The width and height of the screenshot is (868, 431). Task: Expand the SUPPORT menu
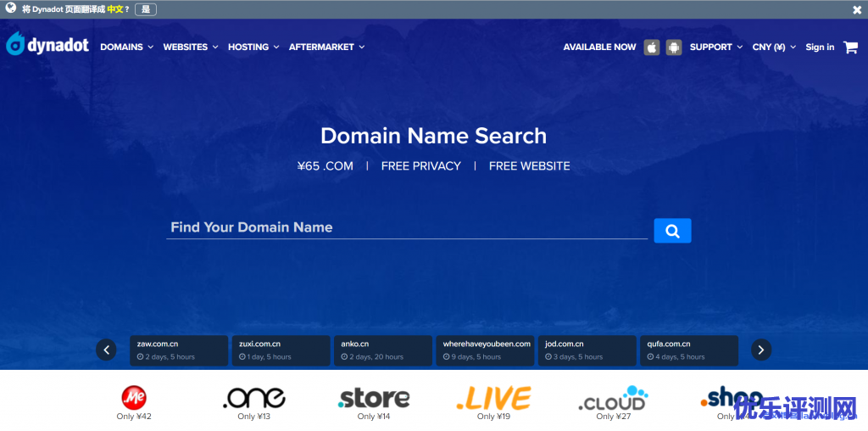(x=715, y=48)
